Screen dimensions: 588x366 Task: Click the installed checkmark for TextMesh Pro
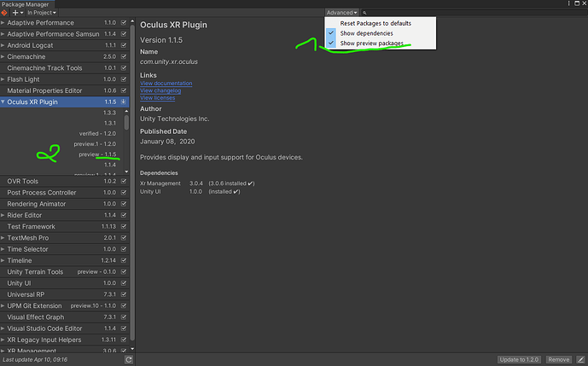point(124,238)
